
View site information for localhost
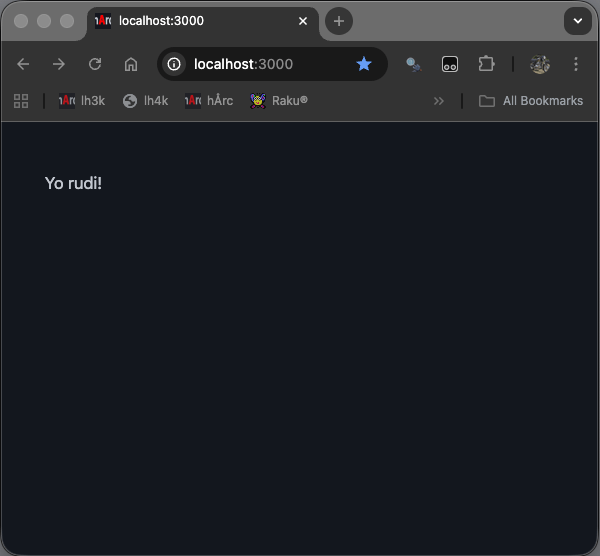click(x=174, y=64)
